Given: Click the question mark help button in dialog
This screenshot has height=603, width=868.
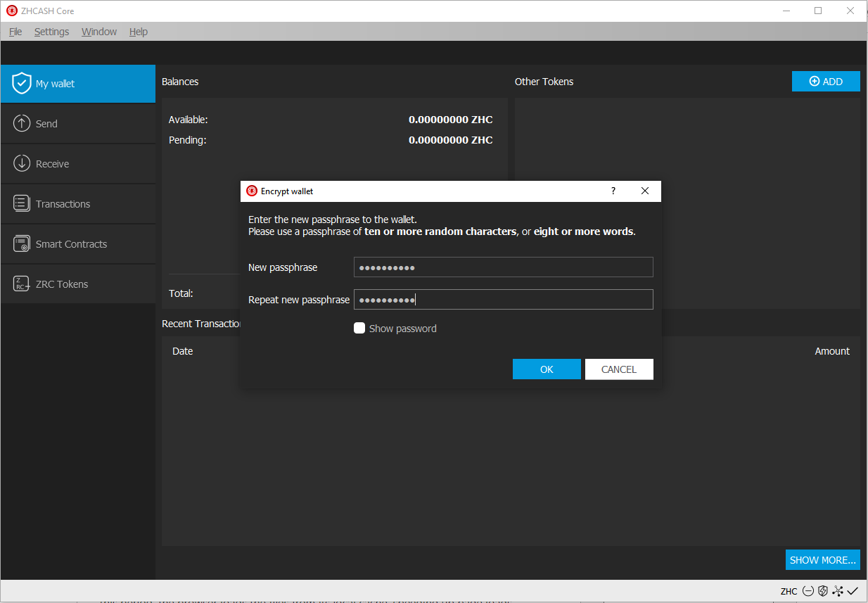Looking at the screenshot, I should 613,191.
